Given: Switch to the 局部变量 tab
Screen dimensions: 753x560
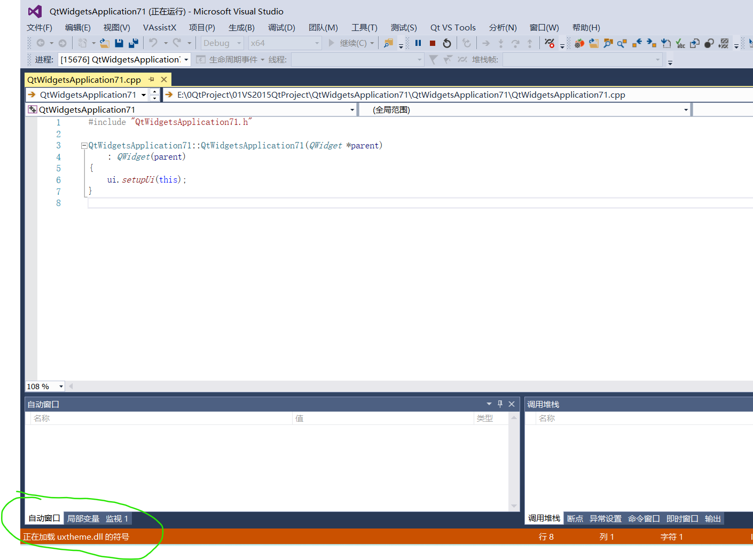Looking at the screenshot, I should pyautogui.click(x=83, y=518).
